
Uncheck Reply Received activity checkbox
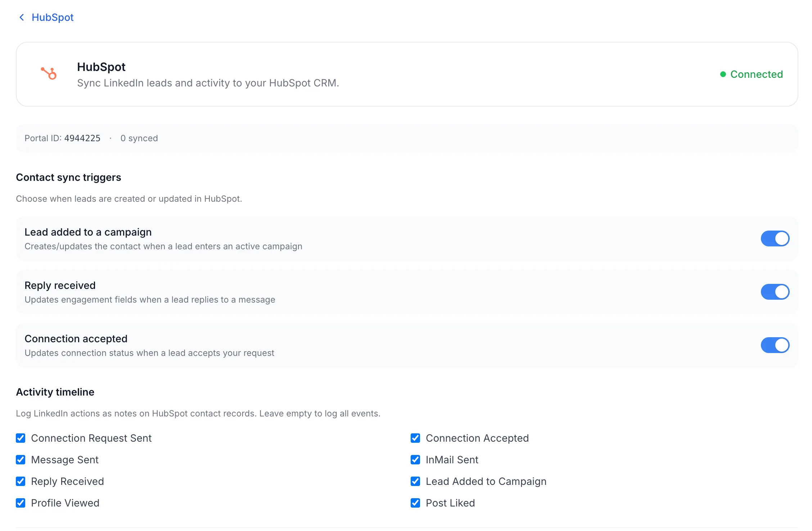[x=21, y=481]
